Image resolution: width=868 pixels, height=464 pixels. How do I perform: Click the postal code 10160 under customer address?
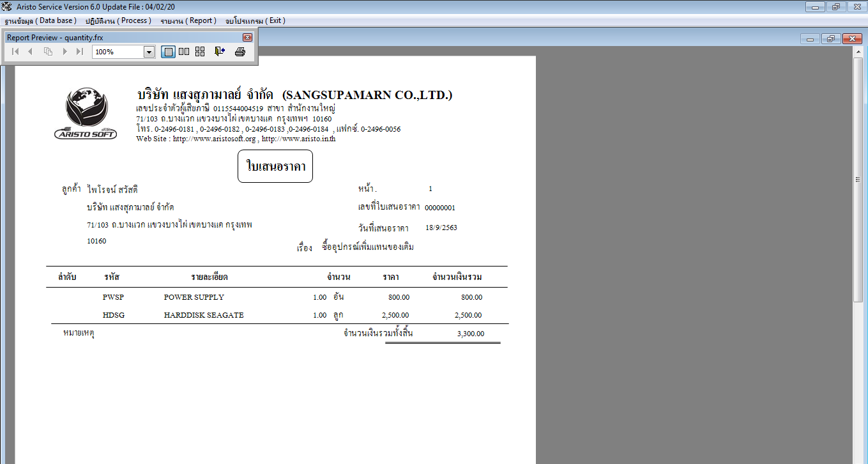coord(96,242)
